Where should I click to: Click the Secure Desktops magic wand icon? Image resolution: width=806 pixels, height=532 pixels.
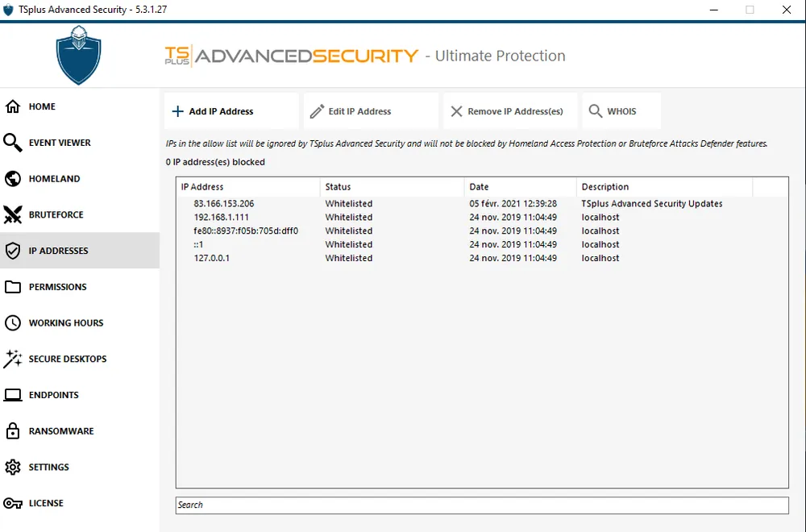tap(13, 359)
